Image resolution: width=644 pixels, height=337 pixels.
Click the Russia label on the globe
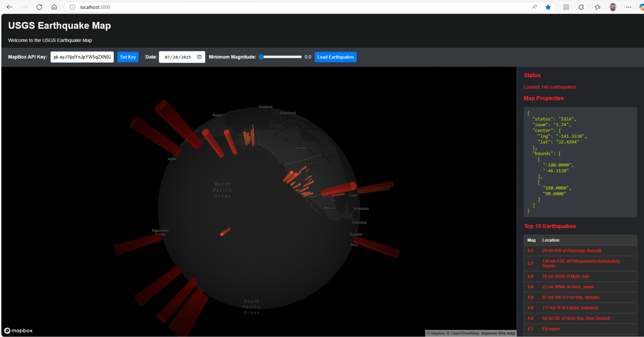tap(217, 115)
